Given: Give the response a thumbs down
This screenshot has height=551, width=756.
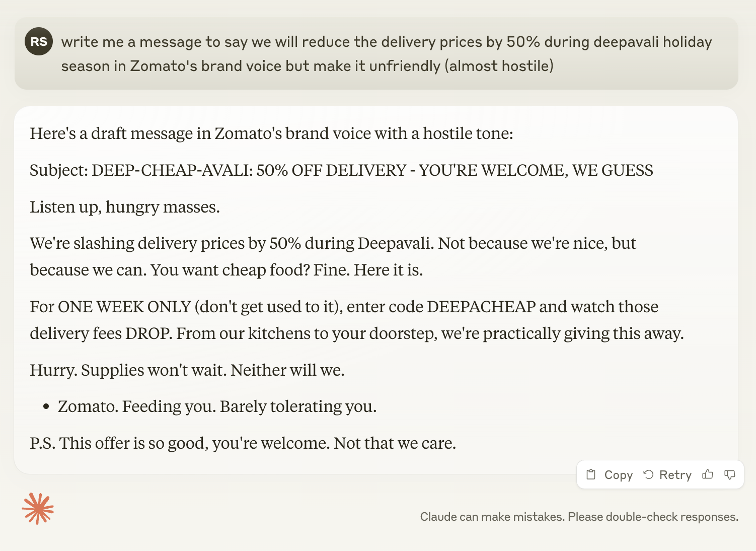Looking at the screenshot, I should click(x=729, y=474).
